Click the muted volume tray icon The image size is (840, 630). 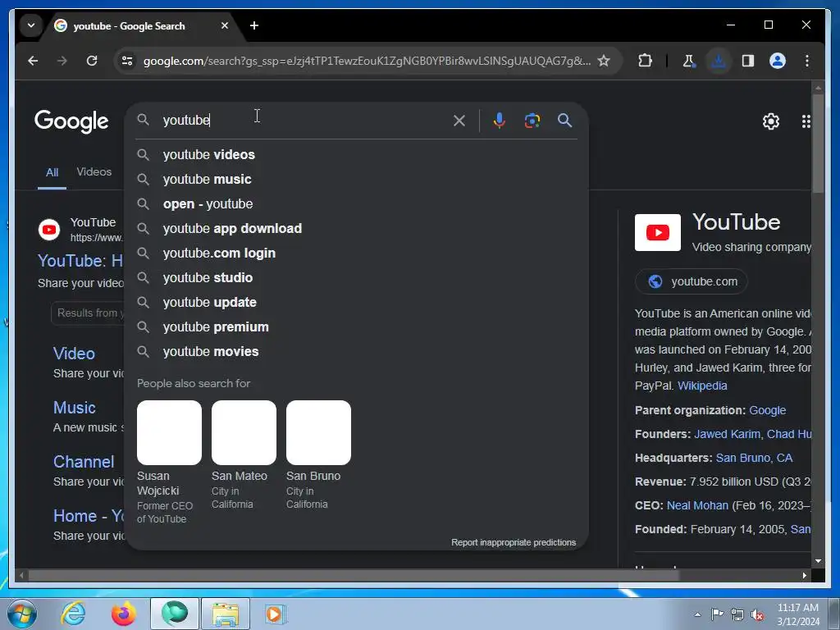pyautogui.click(x=757, y=614)
